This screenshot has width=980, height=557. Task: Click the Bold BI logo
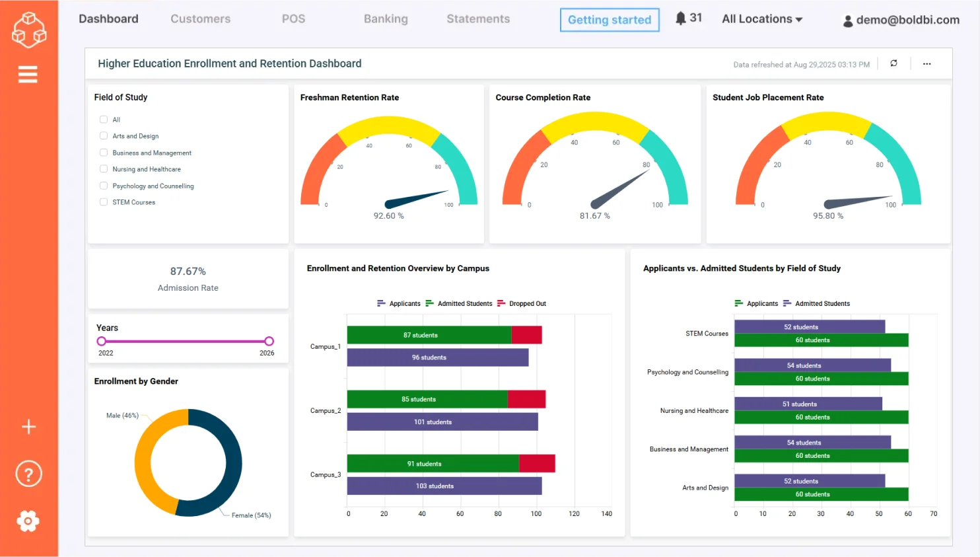pyautogui.click(x=28, y=30)
